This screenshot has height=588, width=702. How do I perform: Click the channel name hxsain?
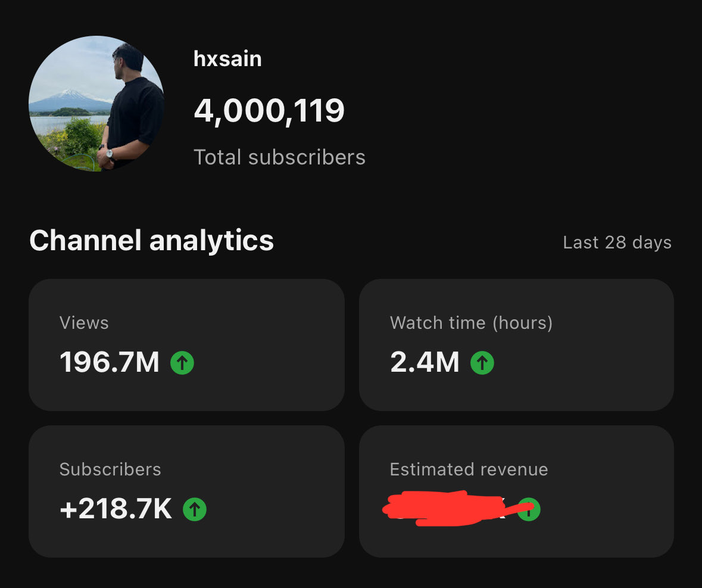(227, 58)
